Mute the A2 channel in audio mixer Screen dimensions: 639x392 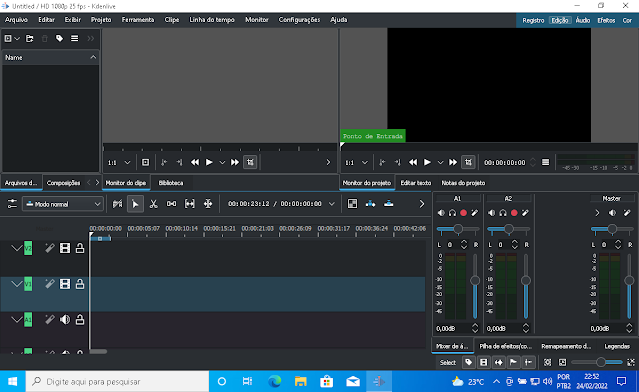[x=492, y=213]
